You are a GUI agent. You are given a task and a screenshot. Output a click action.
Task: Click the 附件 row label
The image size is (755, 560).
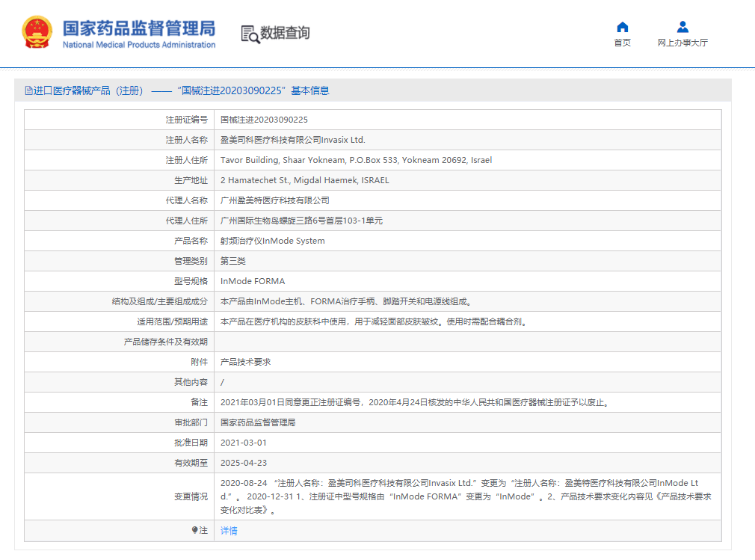(x=200, y=362)
